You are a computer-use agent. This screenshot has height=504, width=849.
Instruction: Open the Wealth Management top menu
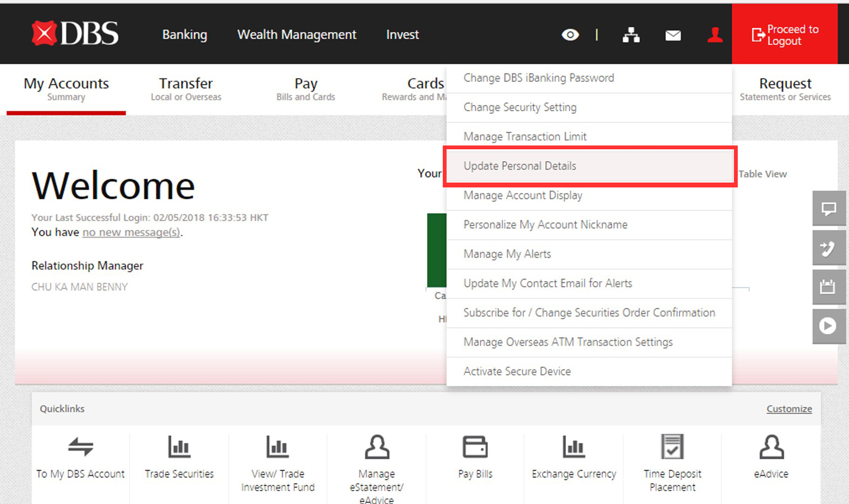click(297, 35)
